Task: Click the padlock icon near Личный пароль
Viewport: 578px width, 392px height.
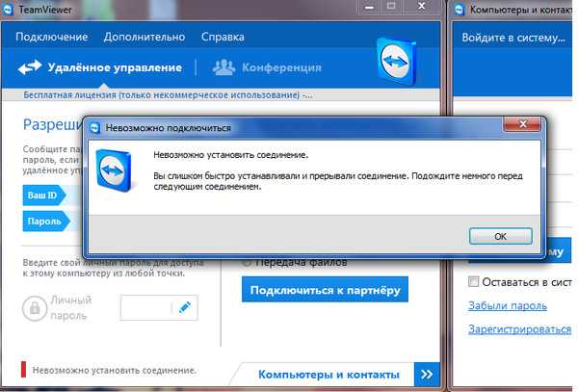Action: click(x=35, y=307)
